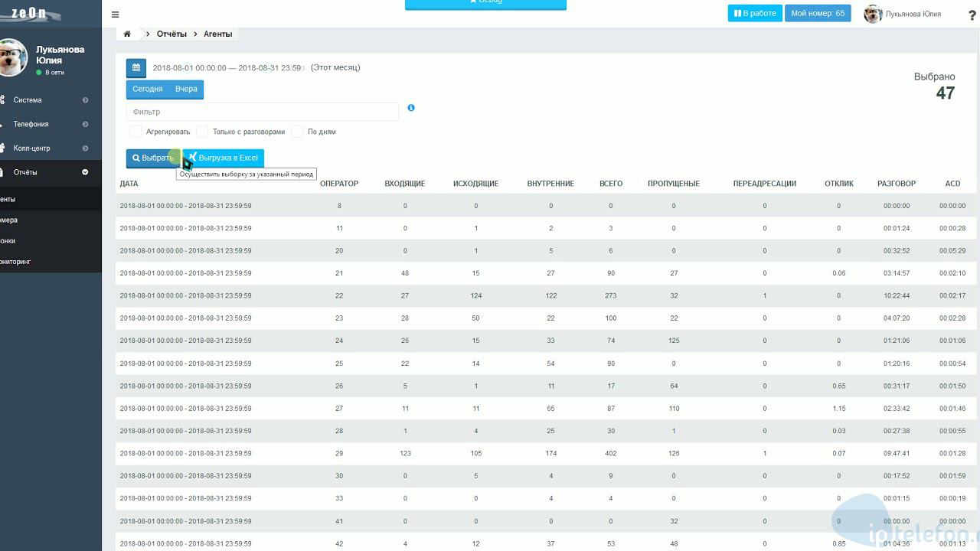
Task: Click total value 402 cell
Action: pos(611,453)
